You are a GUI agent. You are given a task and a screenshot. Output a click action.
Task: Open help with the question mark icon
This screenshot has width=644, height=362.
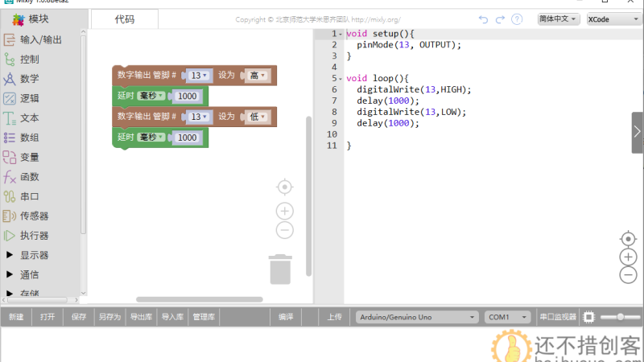pyautogui.click(x=518, y=19)
